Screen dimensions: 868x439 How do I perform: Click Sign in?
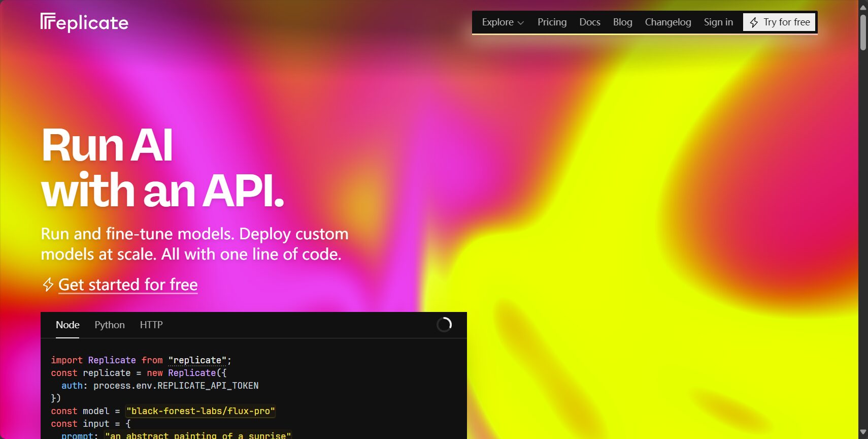[718, 22]
